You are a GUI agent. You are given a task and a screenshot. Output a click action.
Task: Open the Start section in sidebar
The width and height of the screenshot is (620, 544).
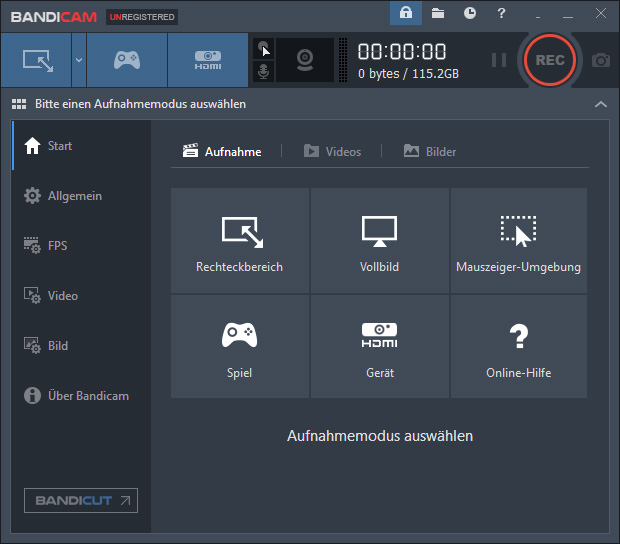[x=81, y=146]
